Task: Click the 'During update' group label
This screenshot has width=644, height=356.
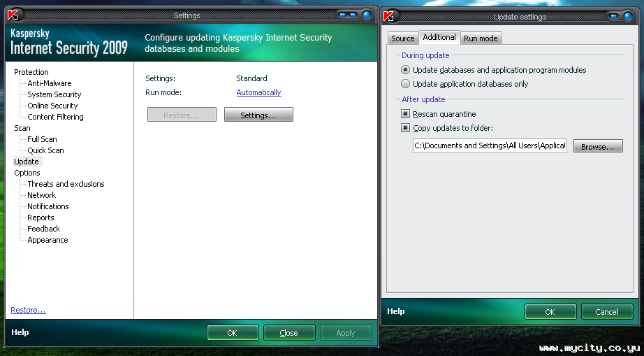Action: (x=425, y=55)
